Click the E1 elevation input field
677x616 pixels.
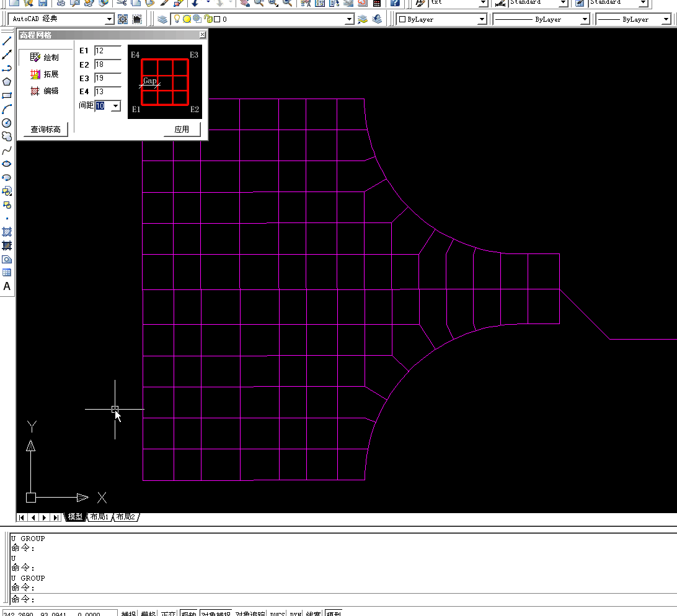coord(107,51)
